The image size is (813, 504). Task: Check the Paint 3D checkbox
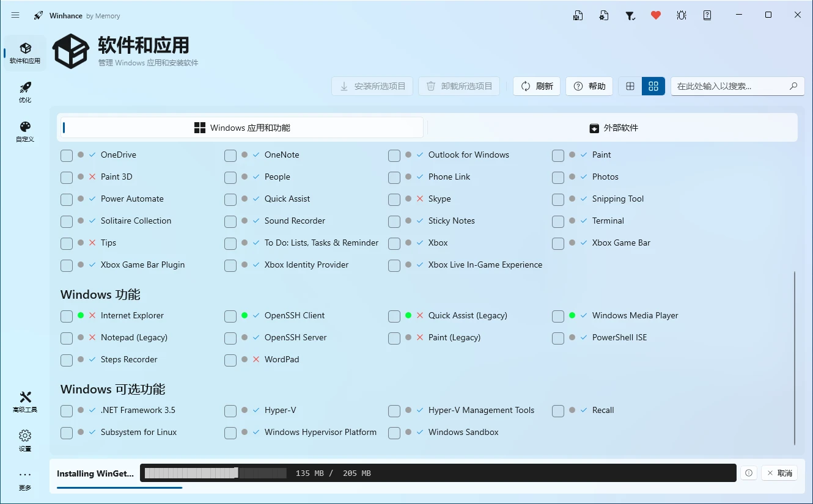coord(67,177)
